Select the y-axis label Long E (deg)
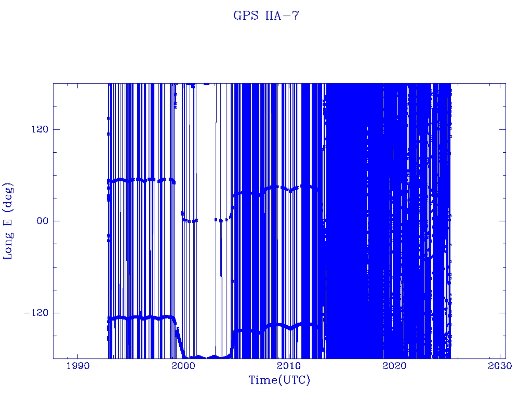 8,221
